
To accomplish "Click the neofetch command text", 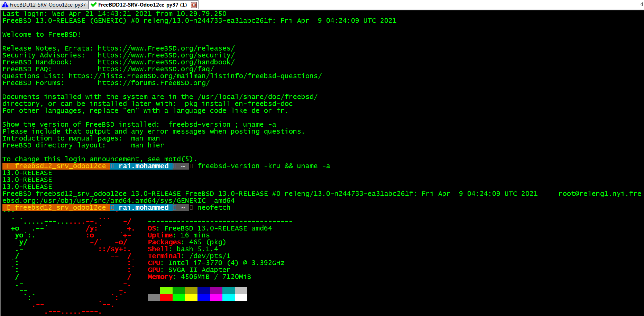I will 214,208.
